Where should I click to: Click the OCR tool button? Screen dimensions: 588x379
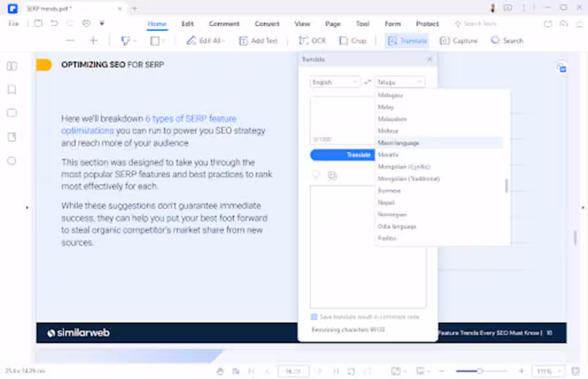click(x=312, y=41)
